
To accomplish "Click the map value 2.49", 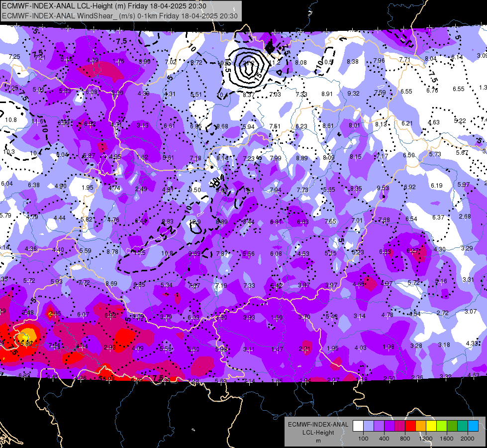I will click(x=141, y=189).
